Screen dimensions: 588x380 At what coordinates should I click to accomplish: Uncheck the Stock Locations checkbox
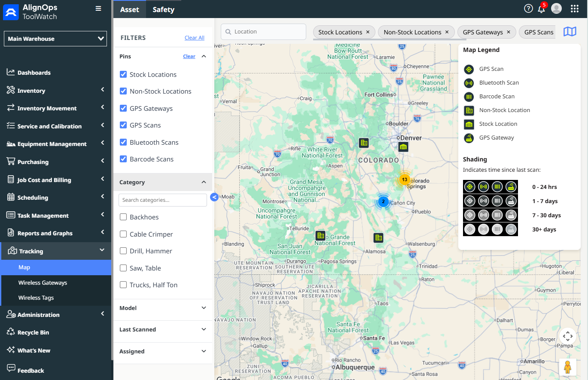pyautogui.click(x=123, y=74)
